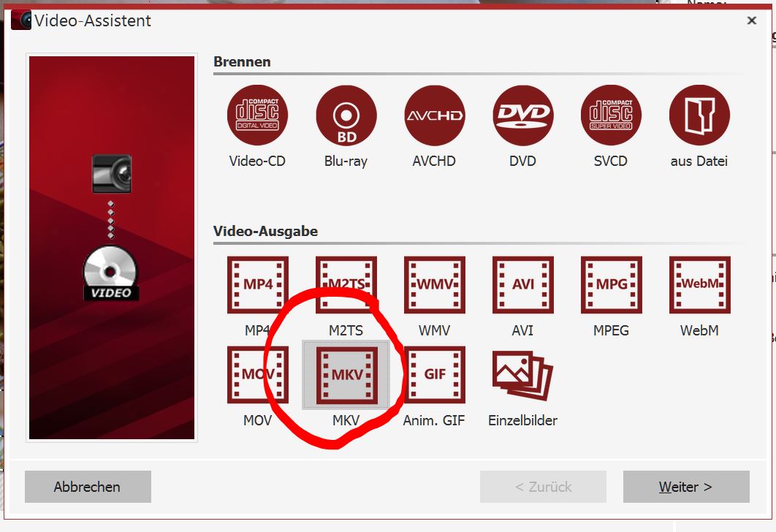Click the video disc image in sidebar
The width and height of the screenshot is (776, 532).
pos(111,274)
